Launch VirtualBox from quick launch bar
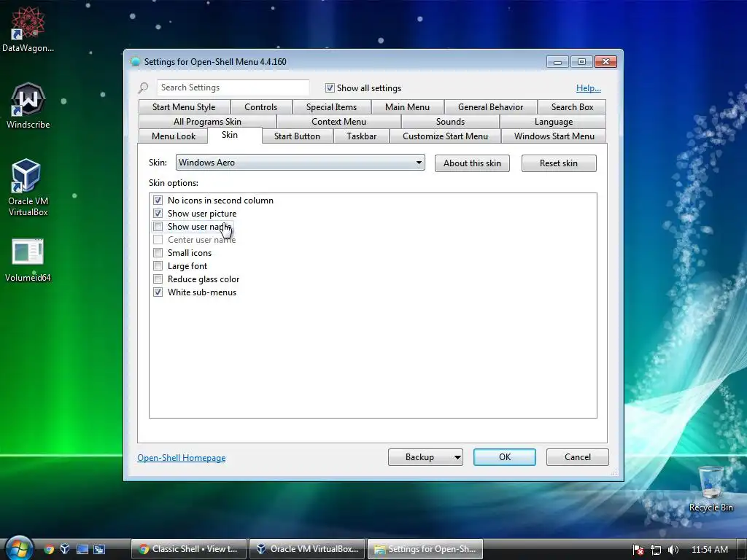Image resolution: width=747 pixels, height=560 pixels. tap(65, 549)
